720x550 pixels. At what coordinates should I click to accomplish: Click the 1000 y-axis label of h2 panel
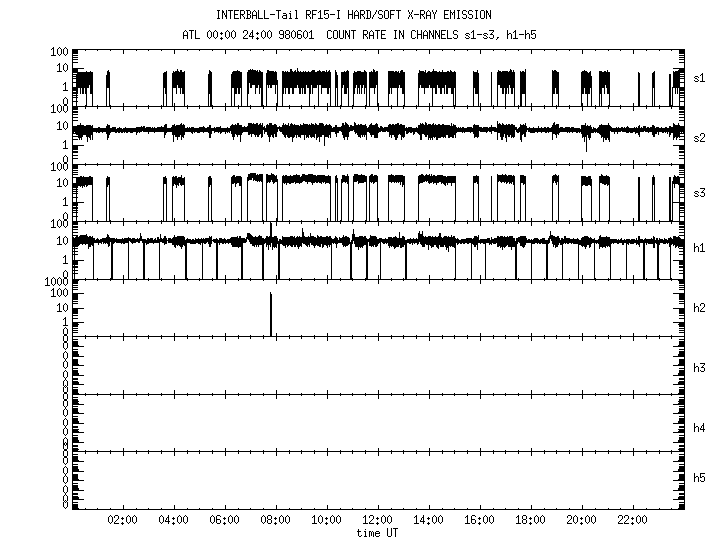55,283
